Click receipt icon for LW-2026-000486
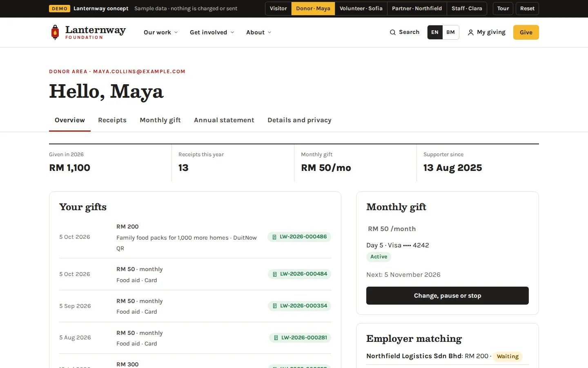The height and width of the screenshot is (368, 588). click(274, 237)
